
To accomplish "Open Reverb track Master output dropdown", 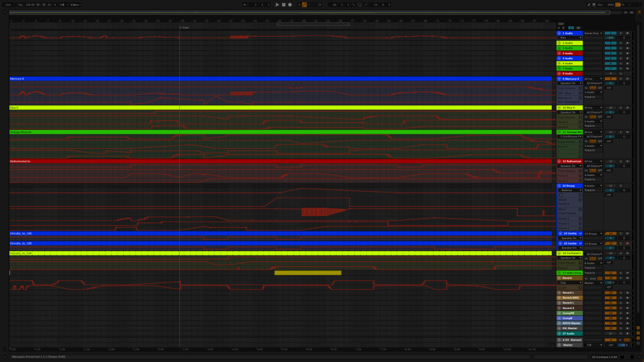I will coord(593,283).
